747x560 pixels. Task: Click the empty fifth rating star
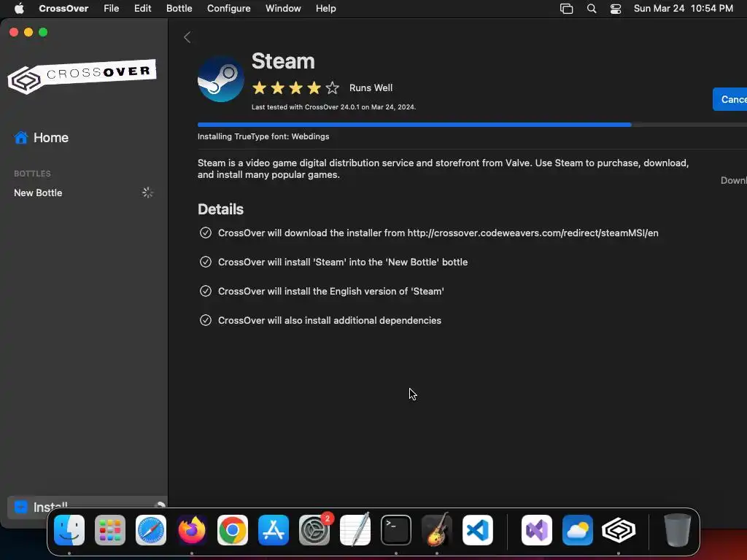[333, 87]
